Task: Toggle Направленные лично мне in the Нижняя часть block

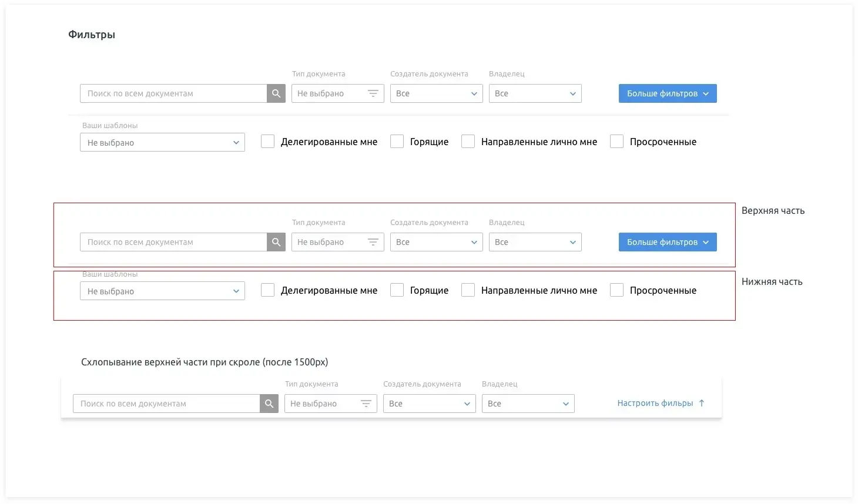Action: [468, 290]
